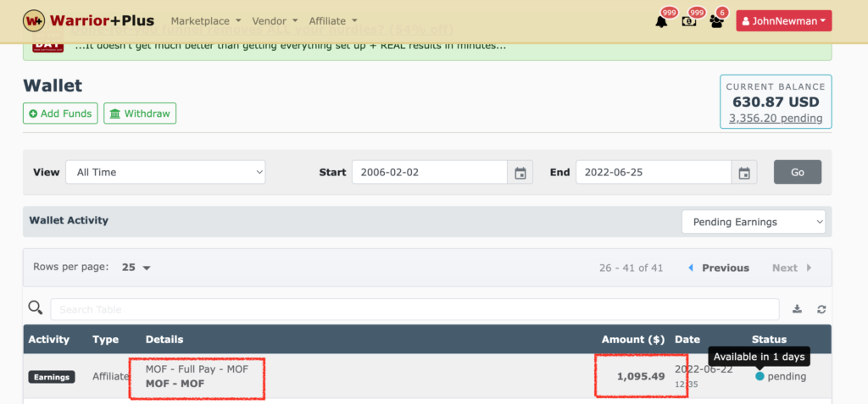Click the 630.87 USD current balance
Image resolution: width=868 pixels, height=404 pixels.
pos(776,102)
